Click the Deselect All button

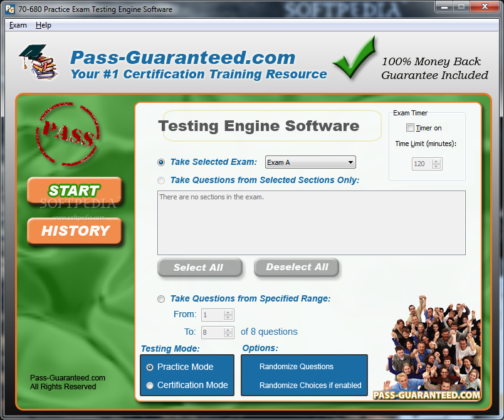297,267
